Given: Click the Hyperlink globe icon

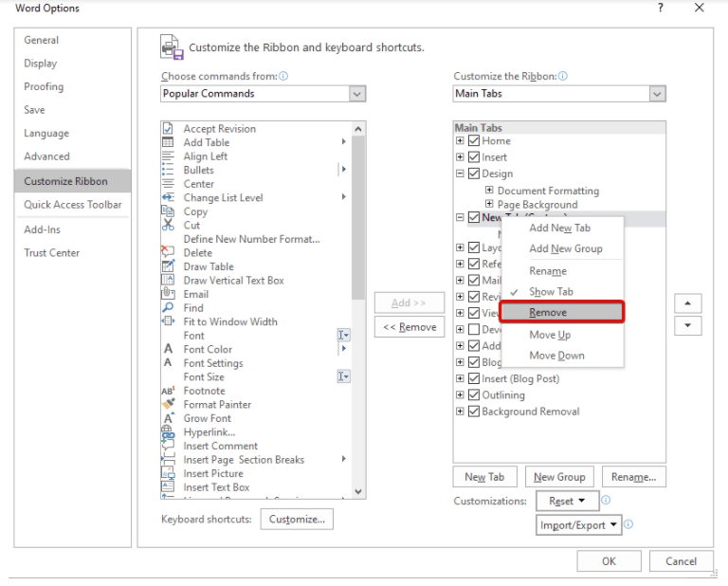Looking at the screenshot, I should click(x=168, y=431).
